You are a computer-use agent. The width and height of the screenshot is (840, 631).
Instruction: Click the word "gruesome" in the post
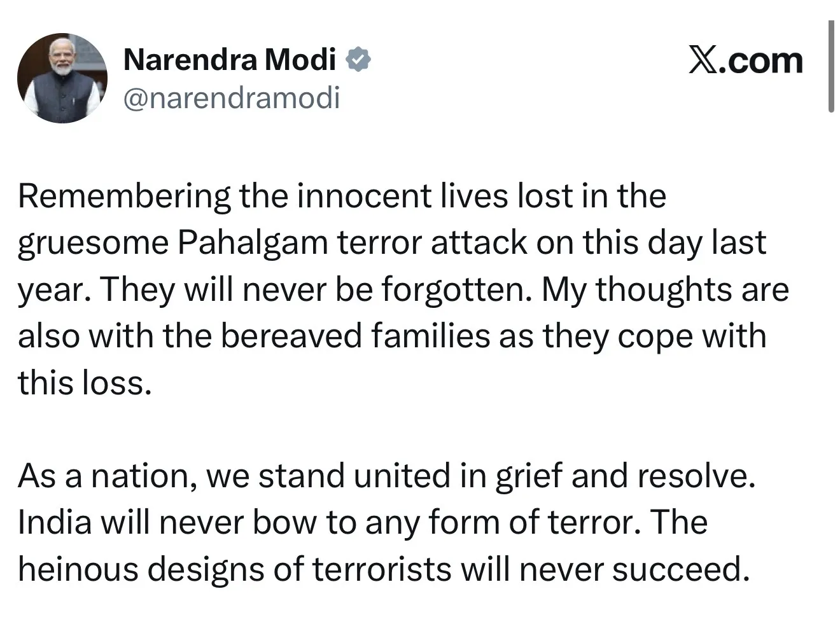[x=92, y=244]
